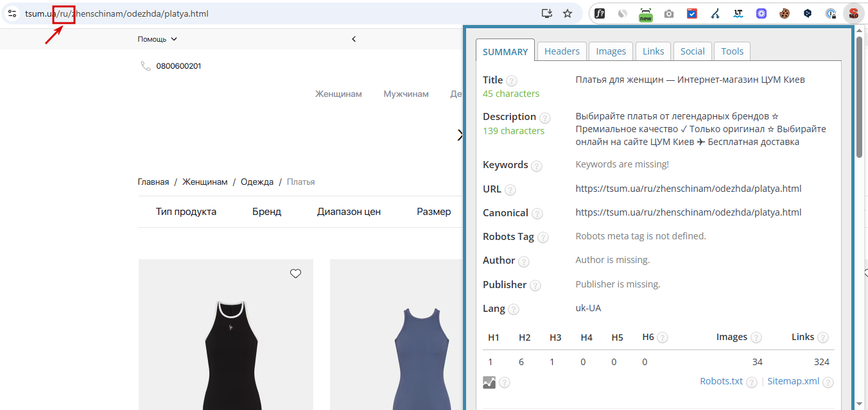Expand the Помощь dropdown
The image size is (868, 410).
tap(157, 39)
